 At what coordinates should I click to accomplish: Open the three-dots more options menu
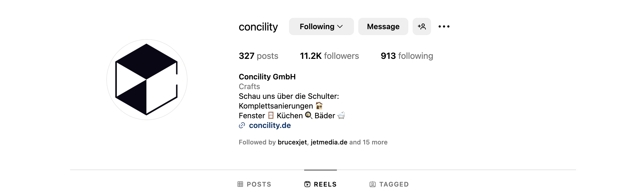point(444,26)
